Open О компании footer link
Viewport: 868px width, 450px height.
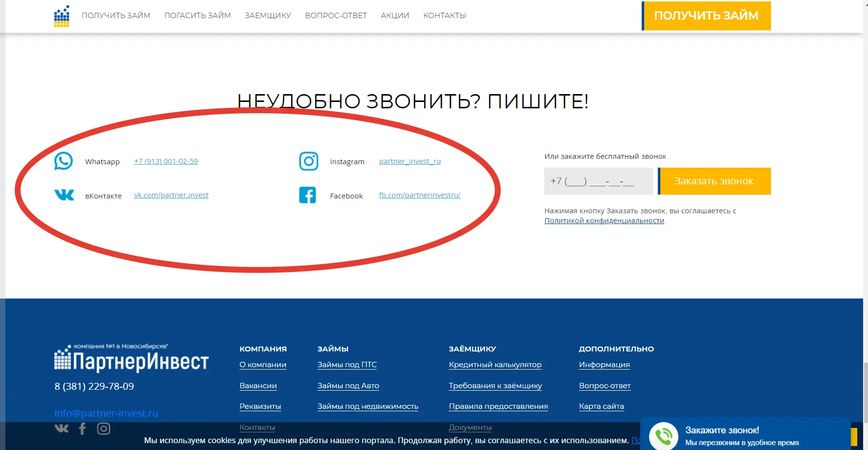click(x=263, y=365)
